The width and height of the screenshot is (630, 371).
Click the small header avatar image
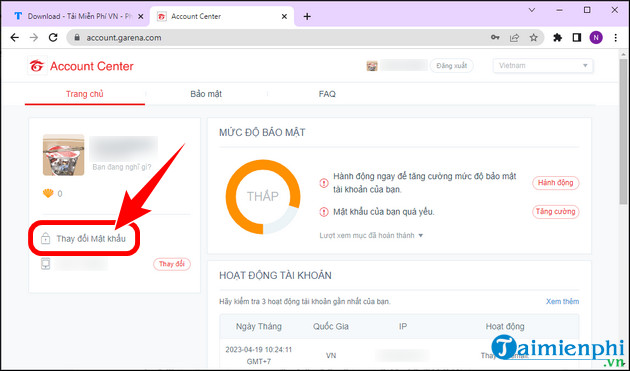click(372, 66)
